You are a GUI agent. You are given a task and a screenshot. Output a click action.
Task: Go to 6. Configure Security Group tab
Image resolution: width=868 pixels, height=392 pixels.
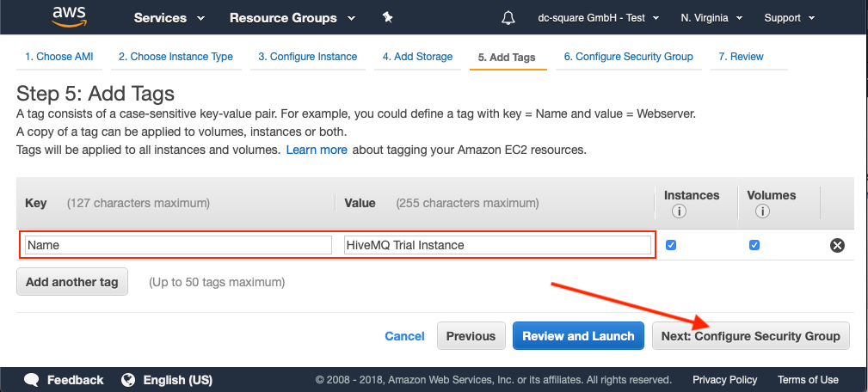point(628,57)
